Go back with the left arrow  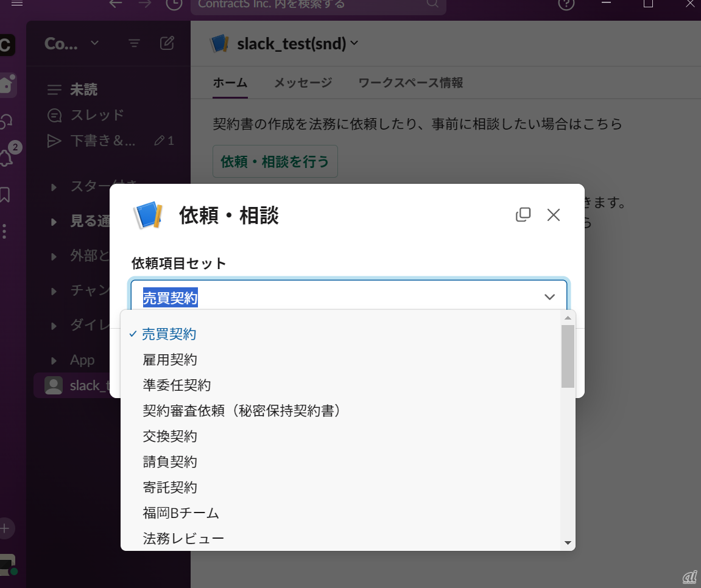click(115, 4)
